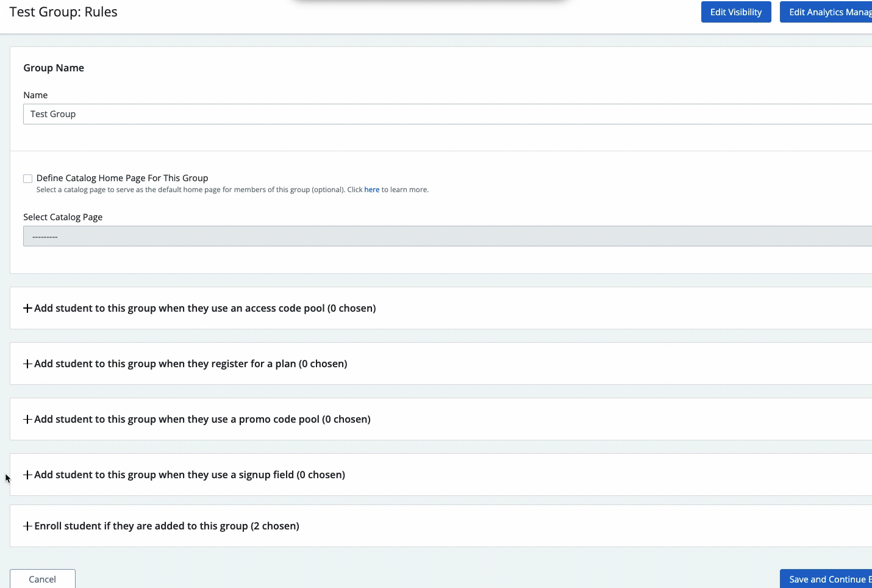Expand 'Enroll student if they are added' text
This screenshot has height=588, width=872.
[166, 526]
